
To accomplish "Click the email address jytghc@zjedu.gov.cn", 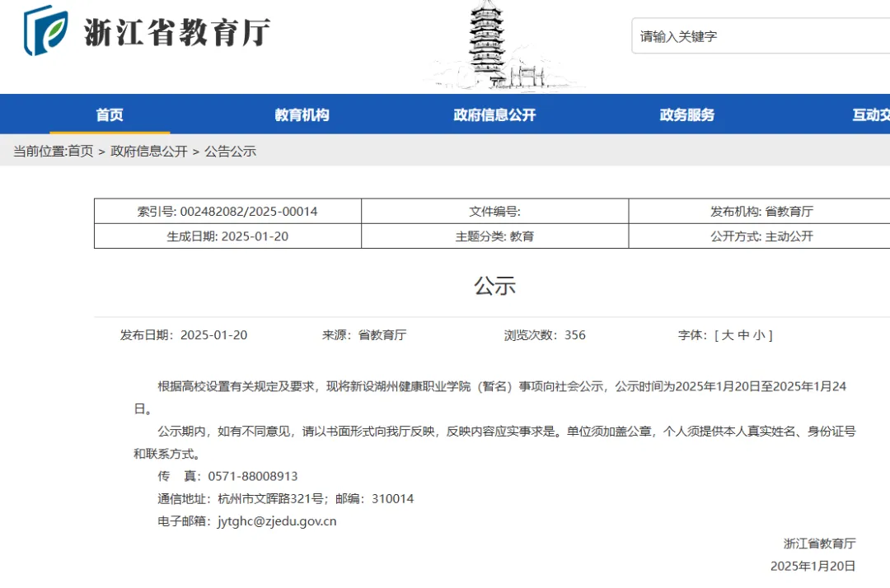I will click(x=277, y=521).
